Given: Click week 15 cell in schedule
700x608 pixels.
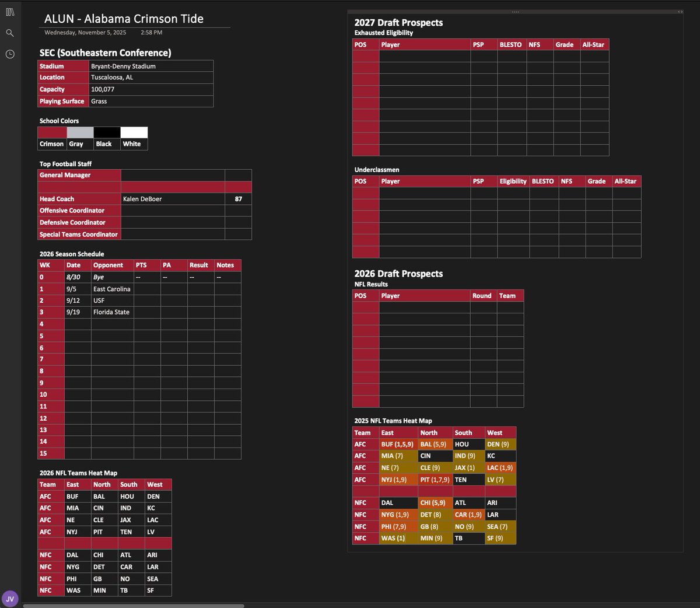Looking at the screenshot, I should (51, 453).
